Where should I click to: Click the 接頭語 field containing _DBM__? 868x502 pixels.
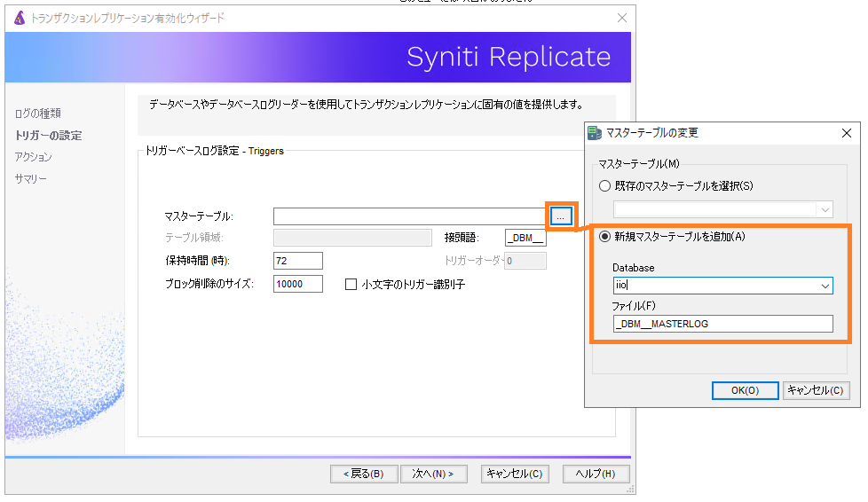tap(525, 238)
